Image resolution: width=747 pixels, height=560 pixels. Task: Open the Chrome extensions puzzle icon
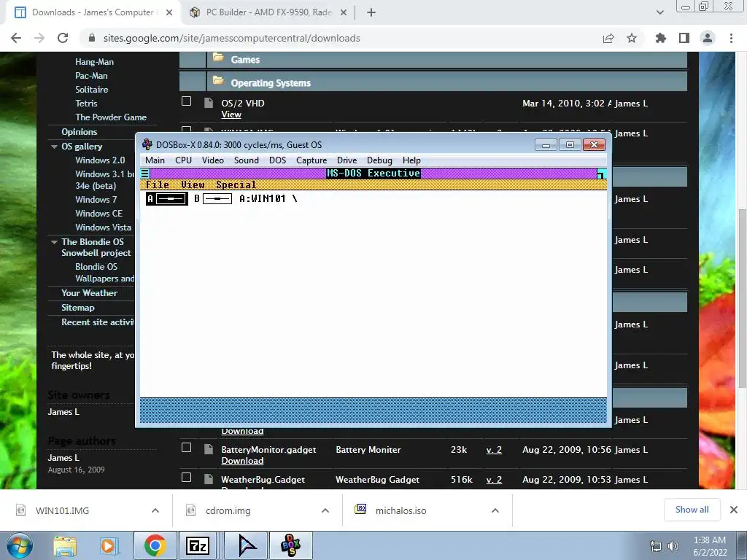(x=661, y=38)
